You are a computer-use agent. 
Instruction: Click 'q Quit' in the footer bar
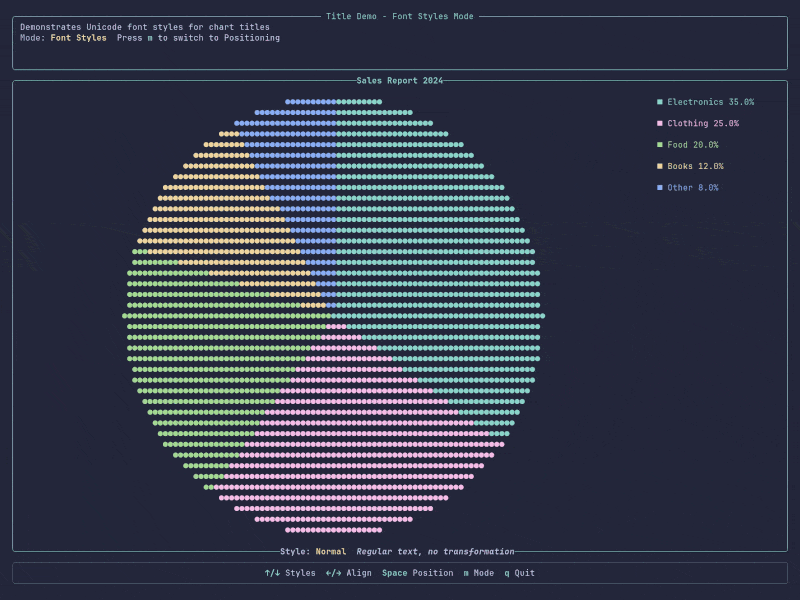tap(519, 573)
